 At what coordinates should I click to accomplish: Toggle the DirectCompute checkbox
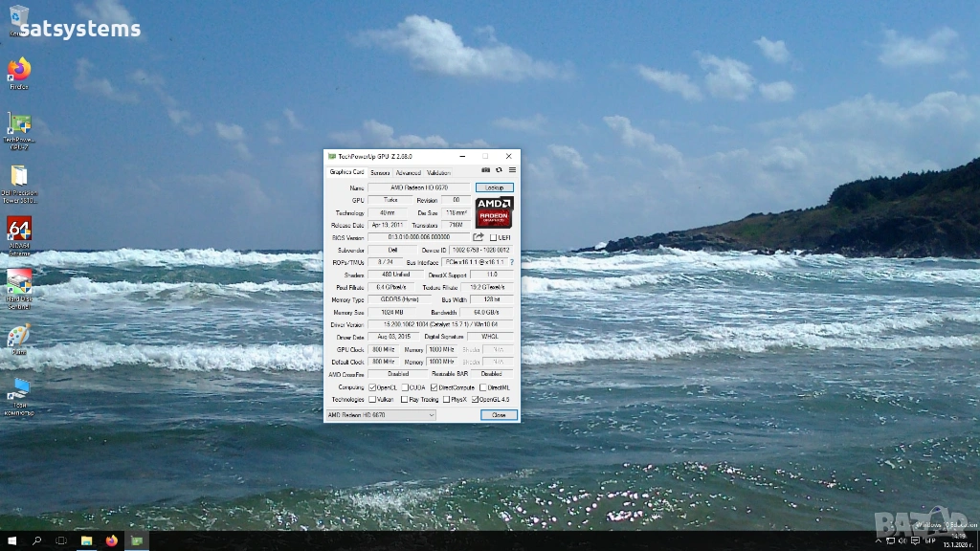(x=434, y=387)
